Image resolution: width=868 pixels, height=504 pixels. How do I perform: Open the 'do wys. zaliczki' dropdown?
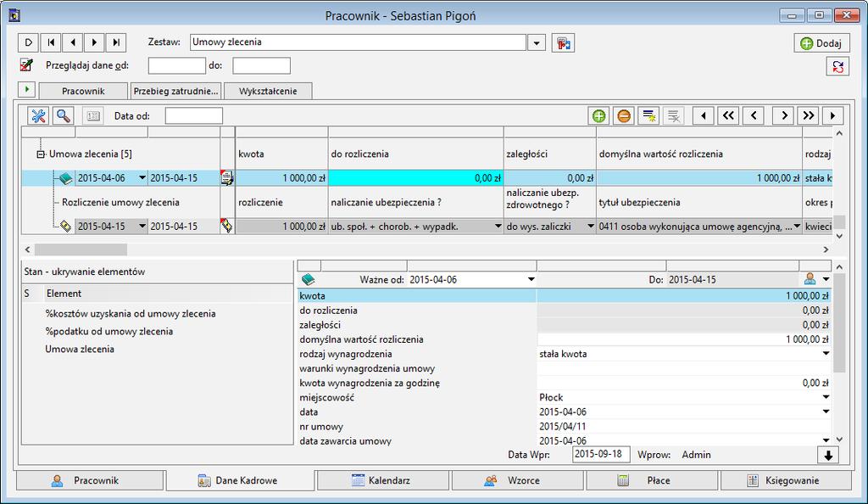[590, 226]
